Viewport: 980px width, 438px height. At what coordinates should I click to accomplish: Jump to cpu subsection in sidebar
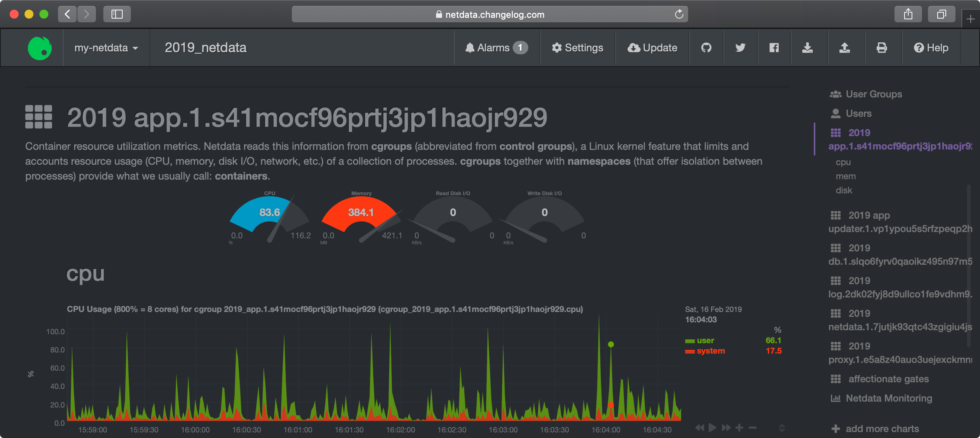(843, 162)
